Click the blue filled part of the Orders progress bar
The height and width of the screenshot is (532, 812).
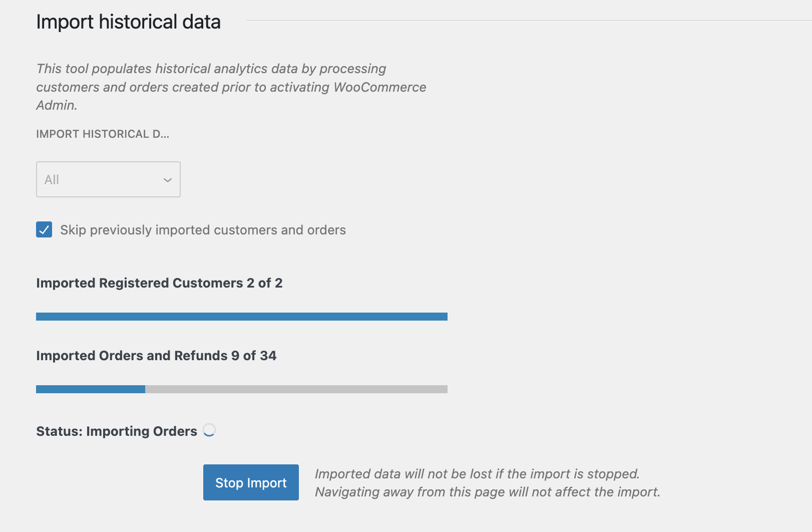pyautogui.click(x=90, y=389)
